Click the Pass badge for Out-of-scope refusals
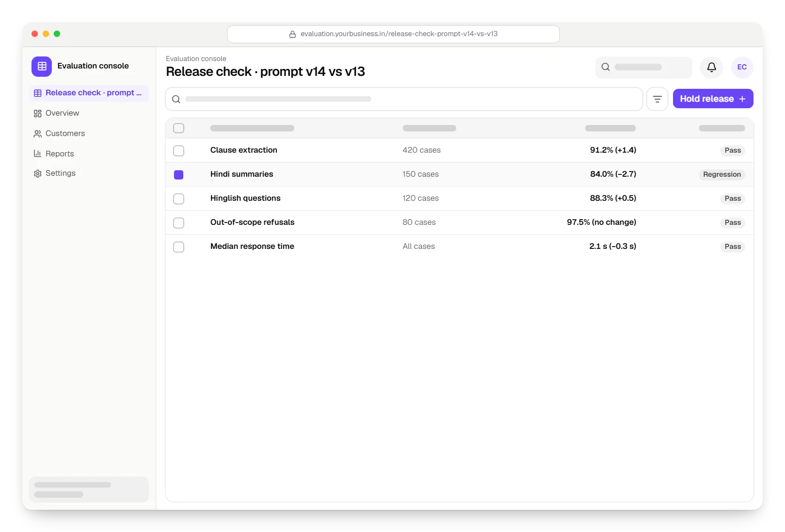 [732, 223]
